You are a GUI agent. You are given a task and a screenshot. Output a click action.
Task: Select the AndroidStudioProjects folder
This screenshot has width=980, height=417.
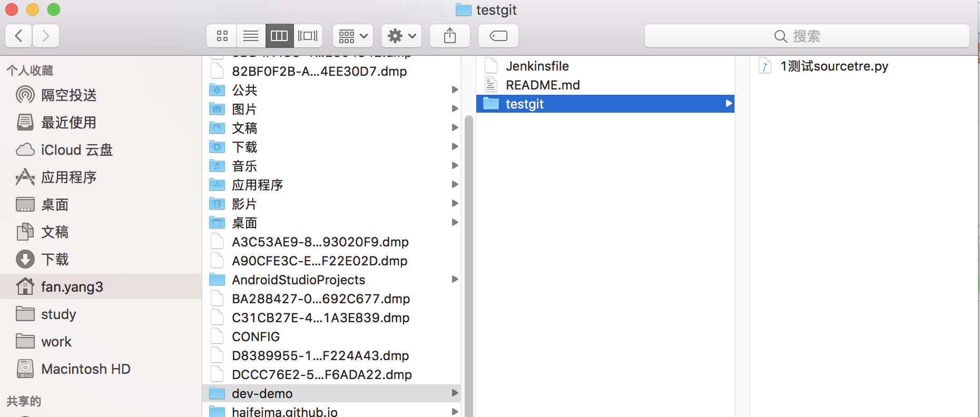click(331, 280)
